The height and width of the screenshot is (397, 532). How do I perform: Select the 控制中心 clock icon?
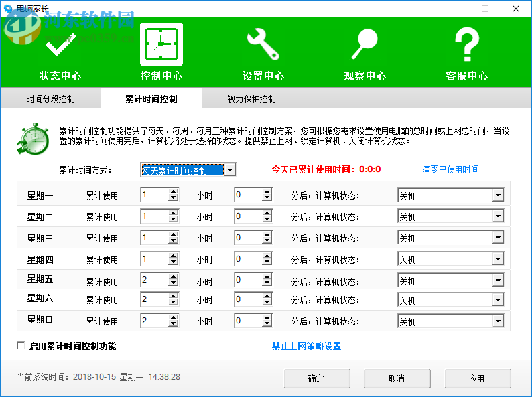pos(161,44)
